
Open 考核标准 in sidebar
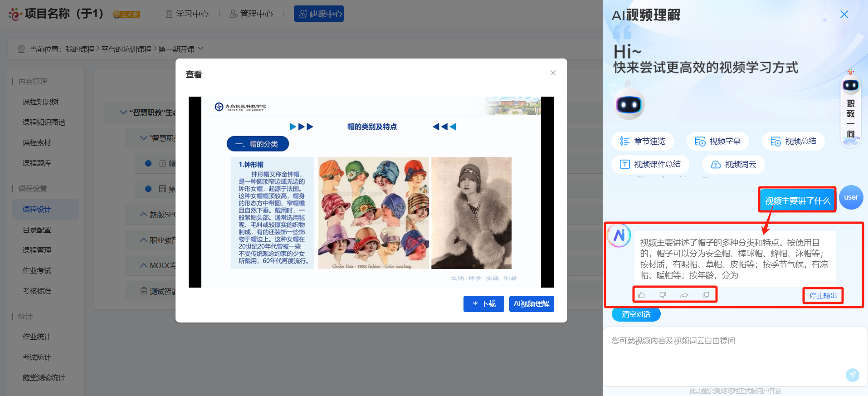(37, 291)
